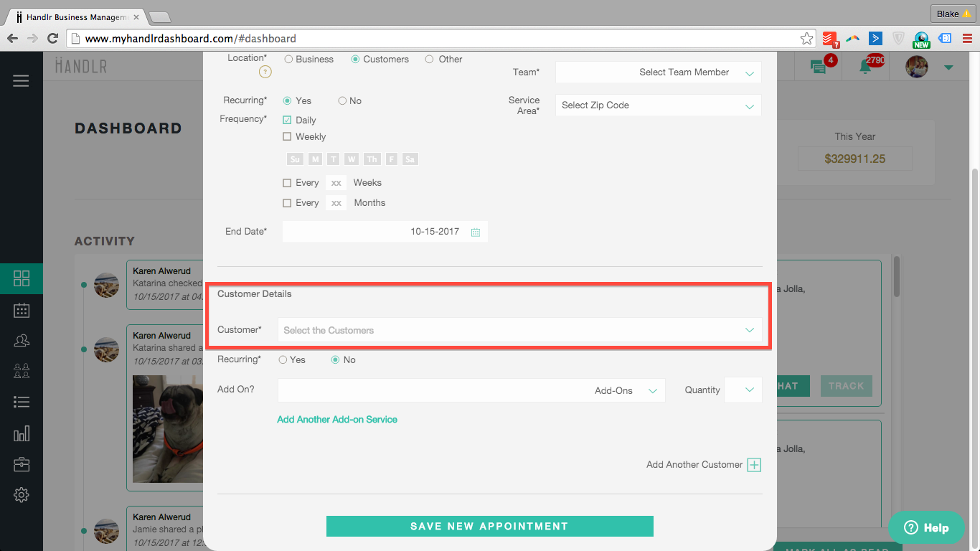
Task: Expand the Select Team Member dropdown
Action: (658, 72)
